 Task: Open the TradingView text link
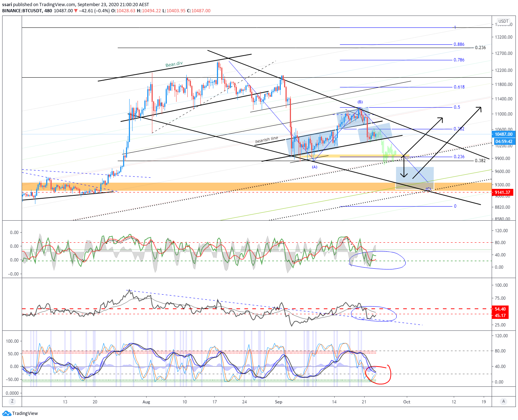click(25, 413)
